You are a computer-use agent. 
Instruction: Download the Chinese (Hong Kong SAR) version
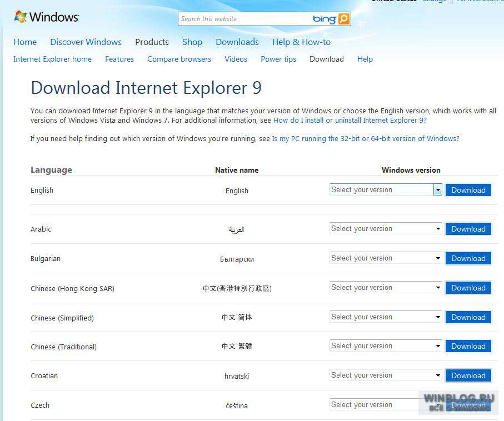(468, 288)
